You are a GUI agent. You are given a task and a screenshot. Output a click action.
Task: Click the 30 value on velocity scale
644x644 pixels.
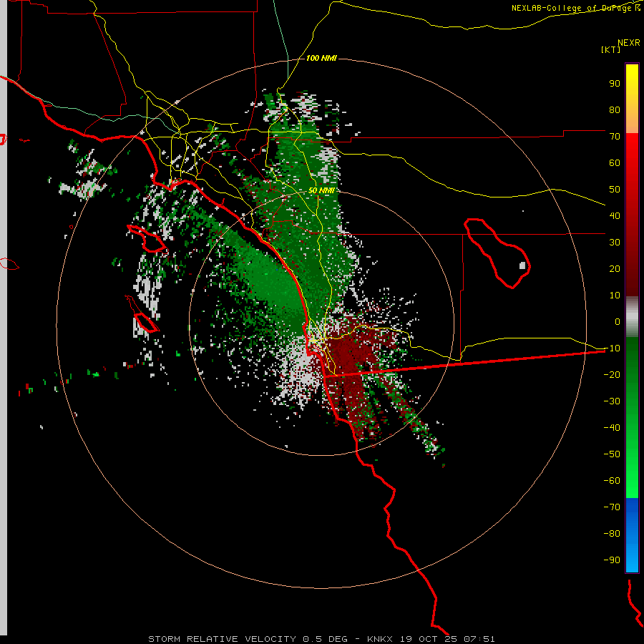(x=615, y=243)
